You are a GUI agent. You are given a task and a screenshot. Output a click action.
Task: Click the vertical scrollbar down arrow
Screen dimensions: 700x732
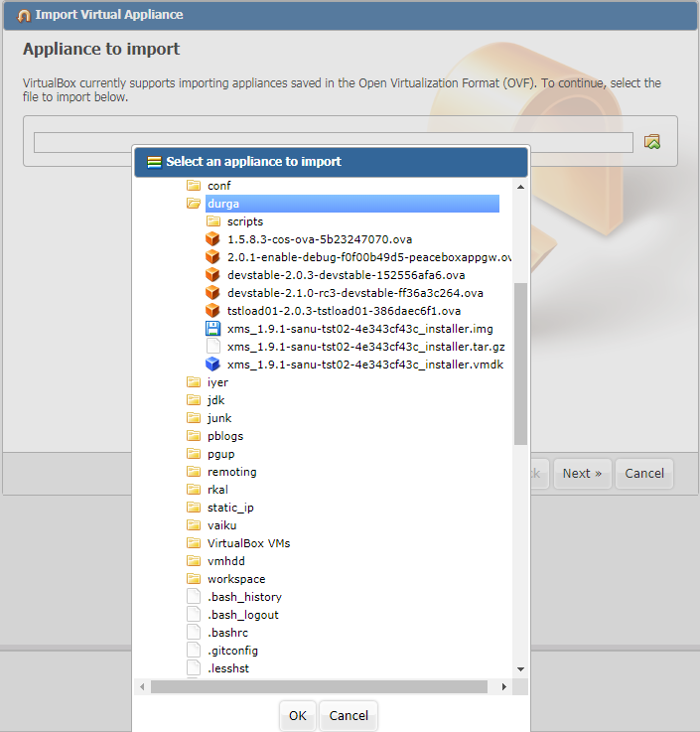point(520,670)
